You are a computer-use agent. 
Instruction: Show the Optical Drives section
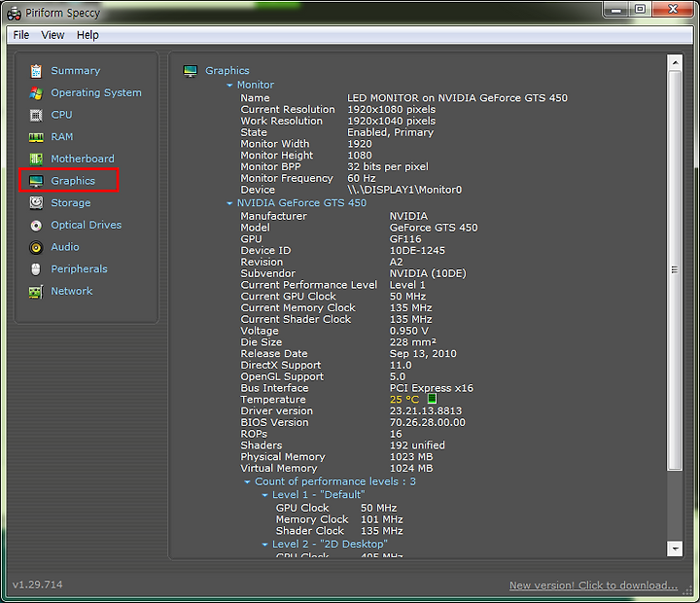point(87,225)
